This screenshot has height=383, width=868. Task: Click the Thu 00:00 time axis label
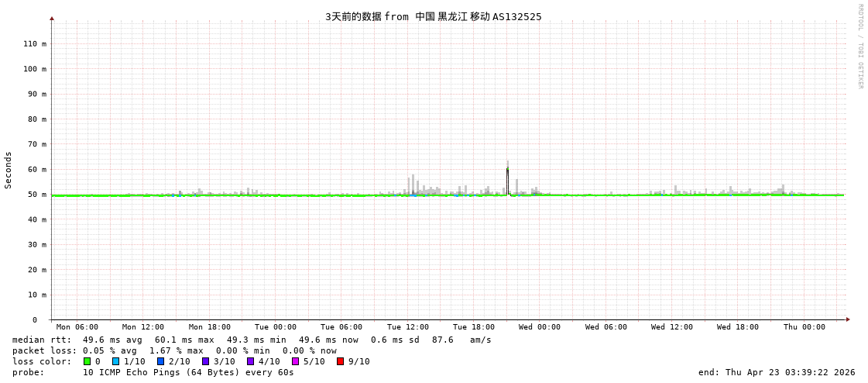(804, 327)
